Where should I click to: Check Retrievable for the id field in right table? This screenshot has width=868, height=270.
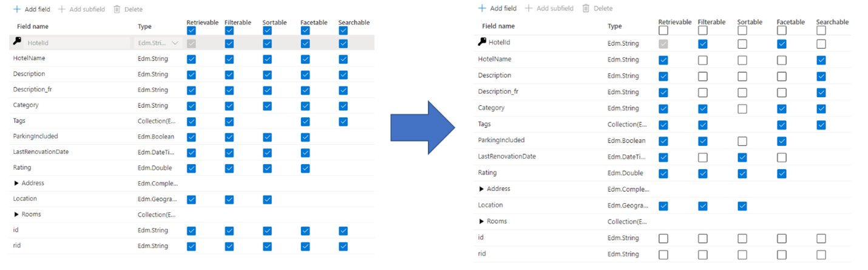pyautogui.click(x=663, y=238)
